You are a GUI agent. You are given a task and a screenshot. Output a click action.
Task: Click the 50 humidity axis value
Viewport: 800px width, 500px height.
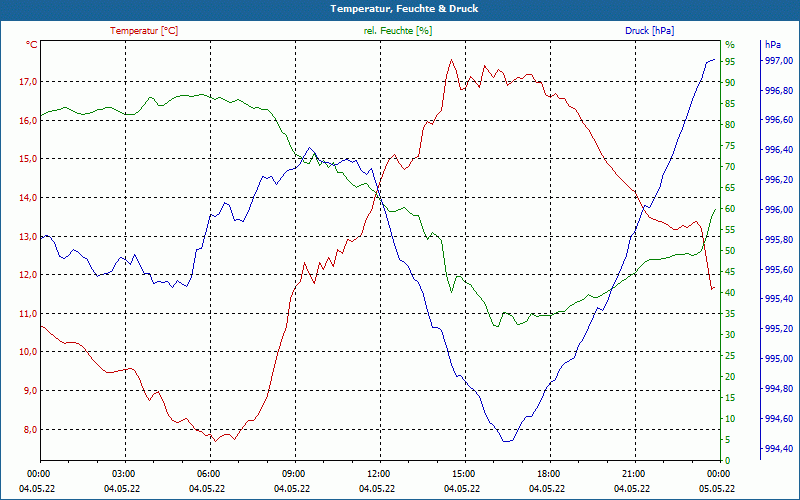(730, 251)
